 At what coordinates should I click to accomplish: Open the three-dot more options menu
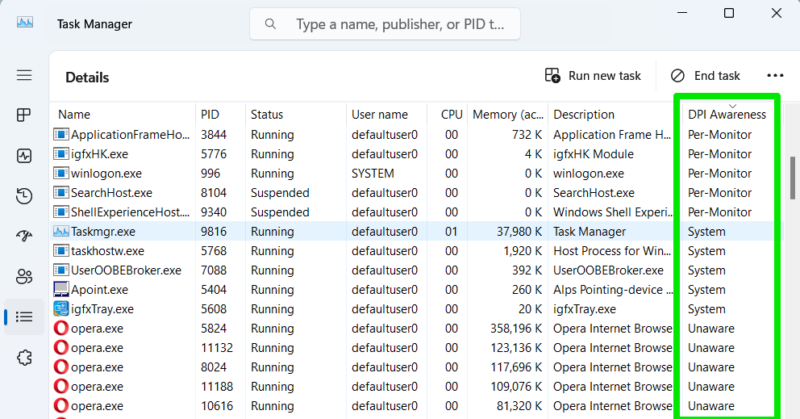point(775,76)
